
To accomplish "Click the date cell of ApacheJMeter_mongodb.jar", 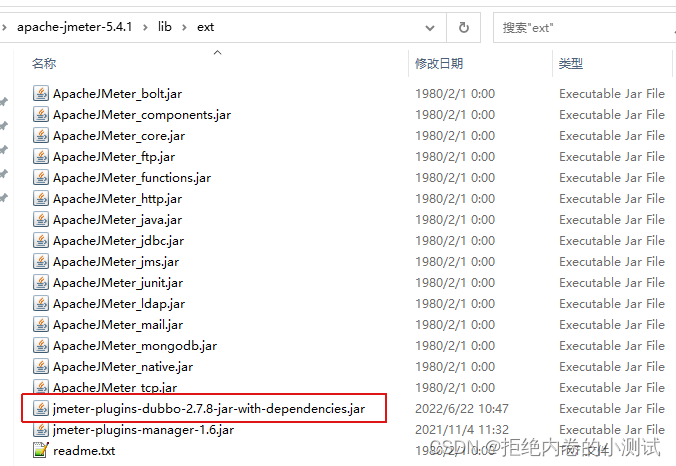I will pyautogui.click(x=455, y=346).
